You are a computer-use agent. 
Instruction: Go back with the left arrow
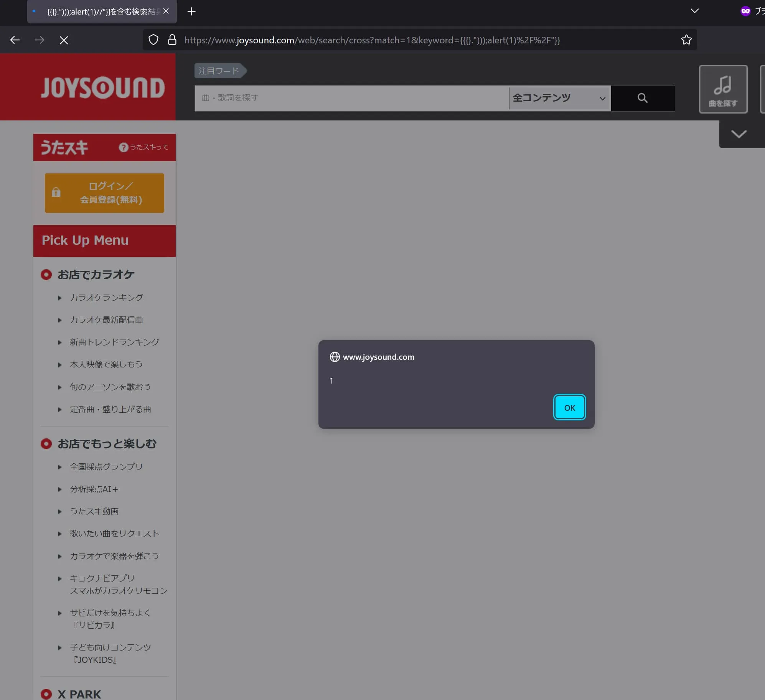(x=15, y=40)
